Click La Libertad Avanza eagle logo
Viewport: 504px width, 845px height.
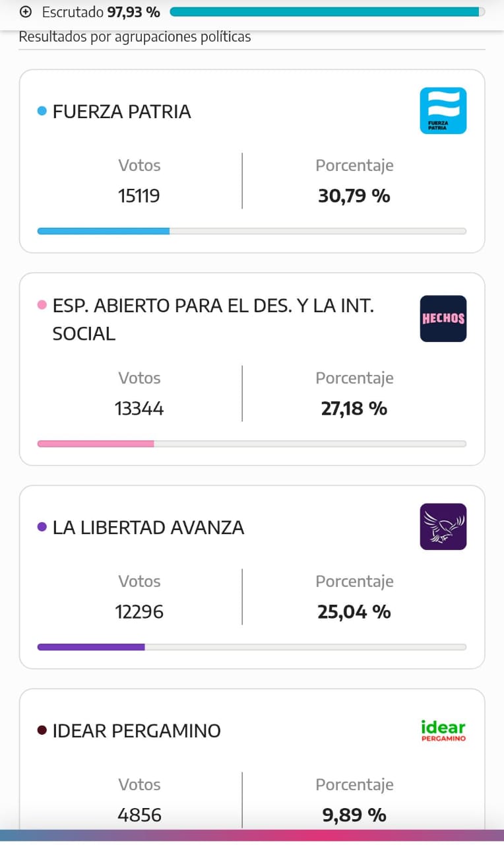(443, 527)
